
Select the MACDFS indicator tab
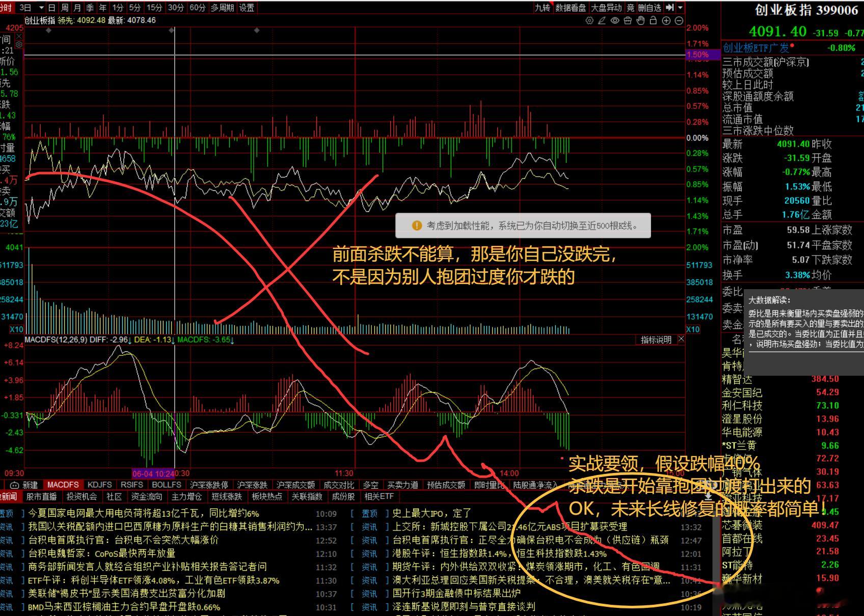(x=63, y=485)
